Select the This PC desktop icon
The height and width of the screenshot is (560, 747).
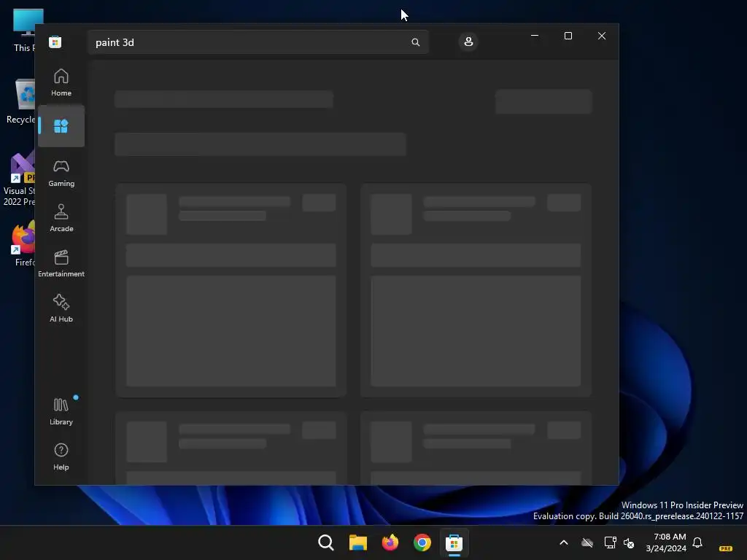[x=23, y=31]
